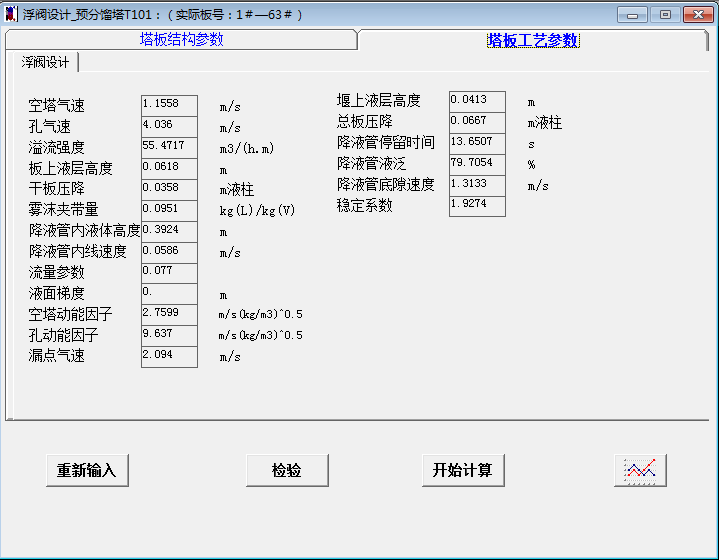This screenshot has width=719, height=560.
Task: Maximize the 浮阀设计 window
Action: point(665,15)
